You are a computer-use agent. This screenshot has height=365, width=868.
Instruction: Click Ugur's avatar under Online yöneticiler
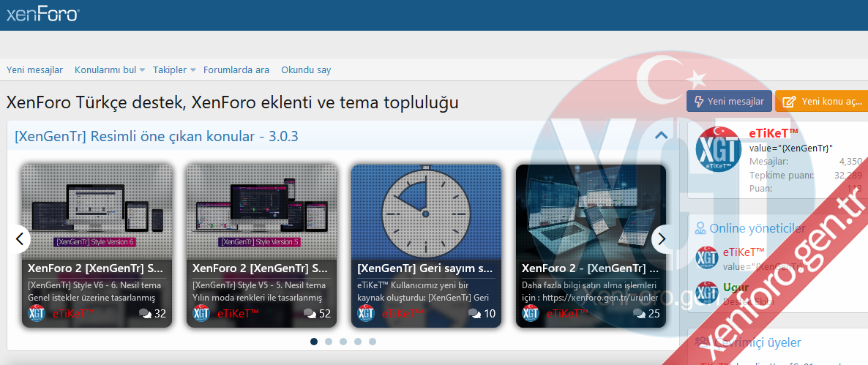pos(706,293)
